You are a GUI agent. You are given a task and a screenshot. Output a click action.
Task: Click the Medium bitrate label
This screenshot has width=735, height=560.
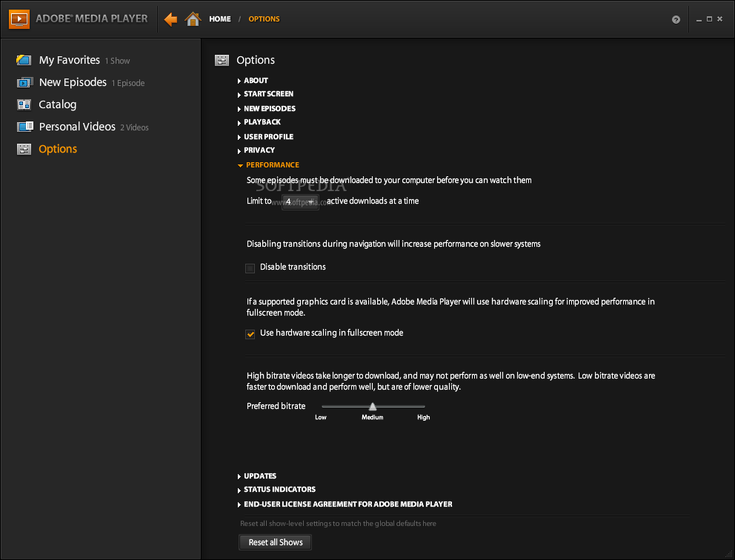[x=372, y=417]
